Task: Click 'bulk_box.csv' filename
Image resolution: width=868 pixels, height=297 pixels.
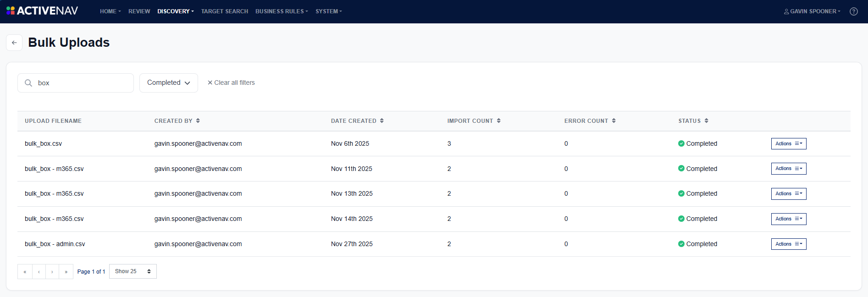Action: (x=43, y=143)
